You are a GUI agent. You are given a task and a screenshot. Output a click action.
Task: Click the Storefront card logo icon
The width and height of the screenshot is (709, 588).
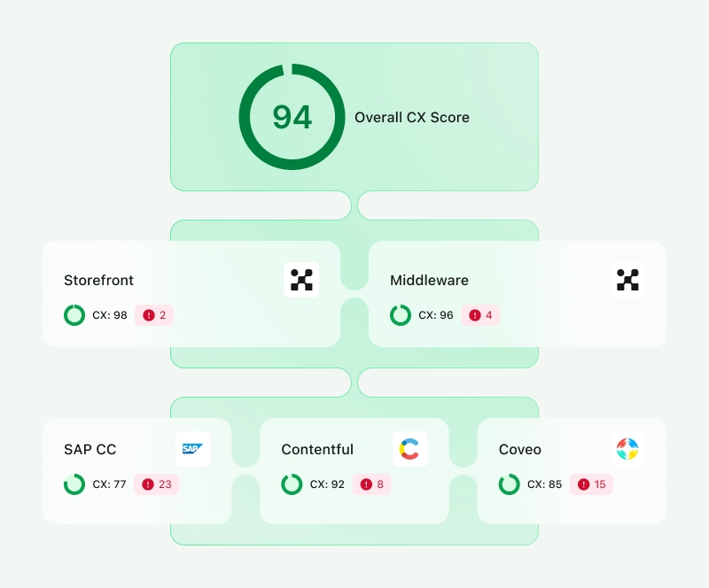pyautogui.click(x=301, y=280)
